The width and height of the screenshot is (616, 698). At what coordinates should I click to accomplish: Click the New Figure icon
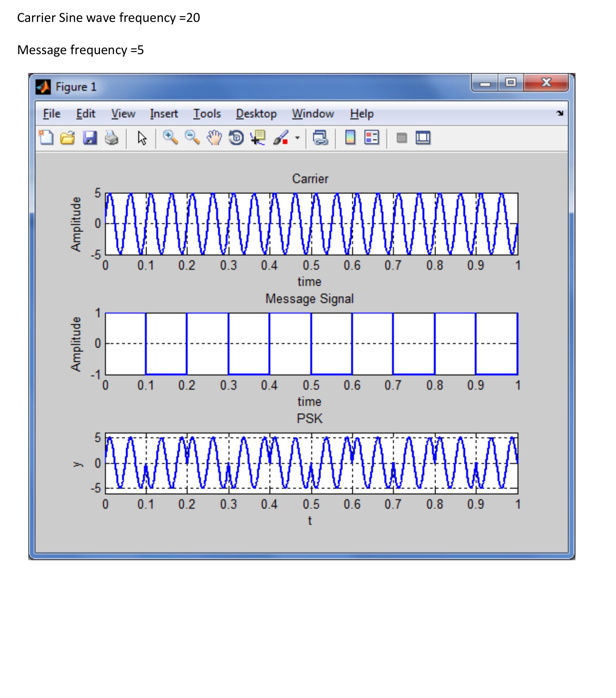(46, 138)
